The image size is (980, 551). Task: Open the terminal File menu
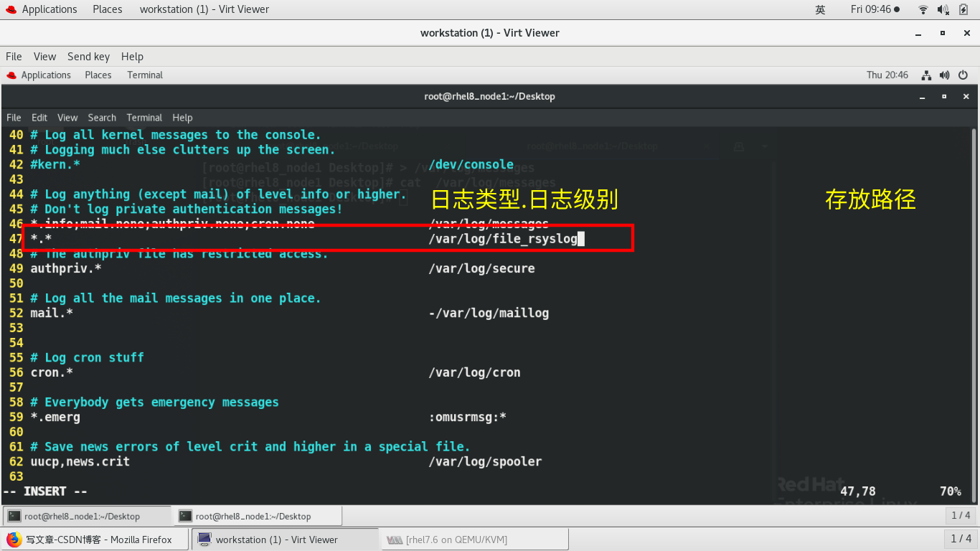(14, 118)
